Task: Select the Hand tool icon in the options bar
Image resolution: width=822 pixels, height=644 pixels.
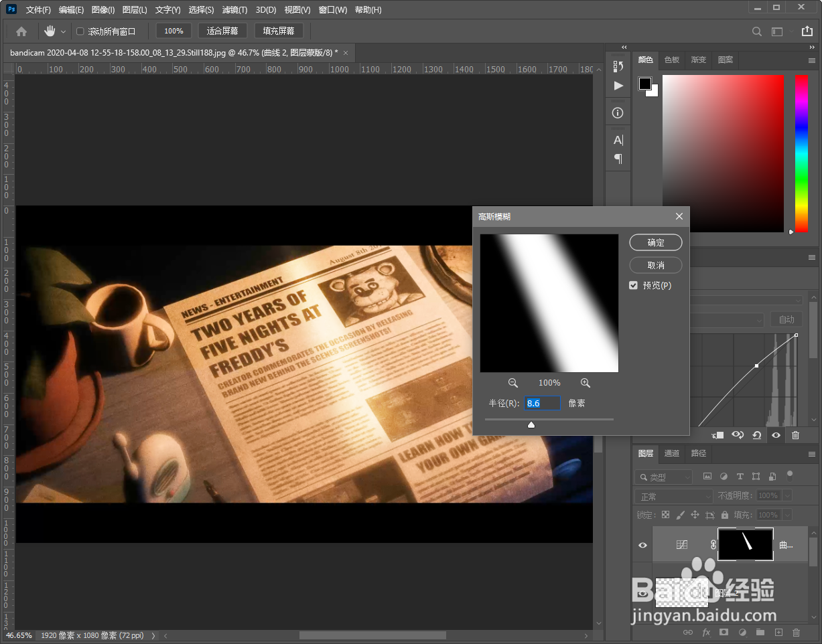Action: pos(50,31)
